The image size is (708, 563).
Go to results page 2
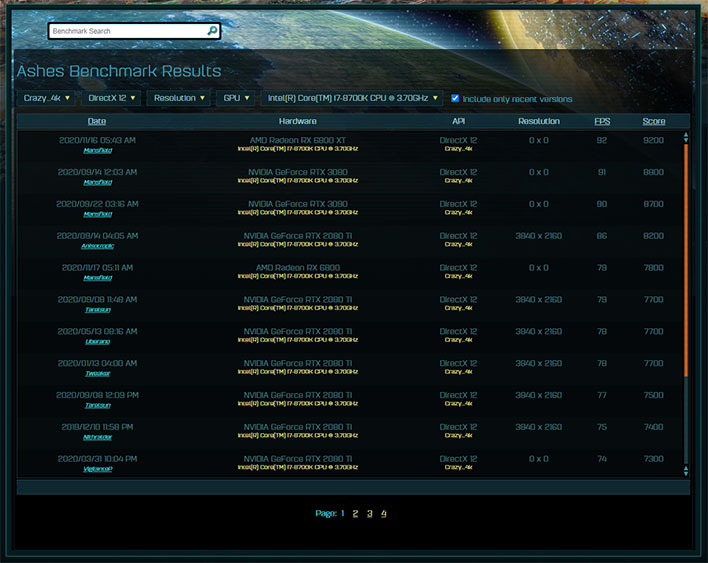[355, 513]
